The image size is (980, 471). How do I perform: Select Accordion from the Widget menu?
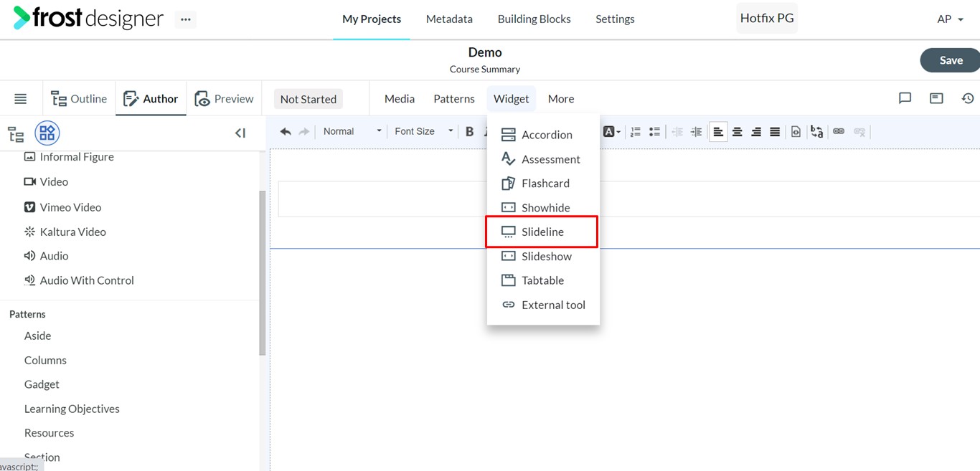click(543, 135)
